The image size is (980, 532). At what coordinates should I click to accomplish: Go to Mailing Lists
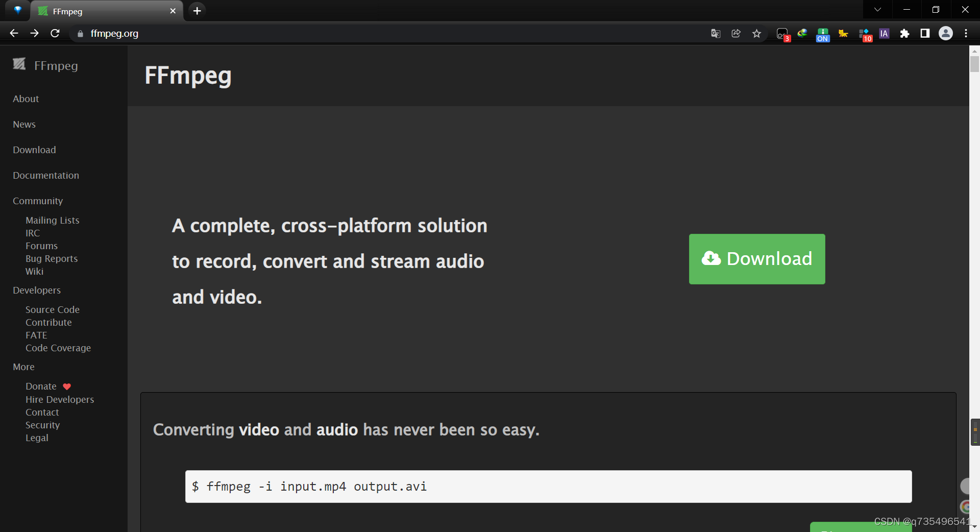click(53, 221)
